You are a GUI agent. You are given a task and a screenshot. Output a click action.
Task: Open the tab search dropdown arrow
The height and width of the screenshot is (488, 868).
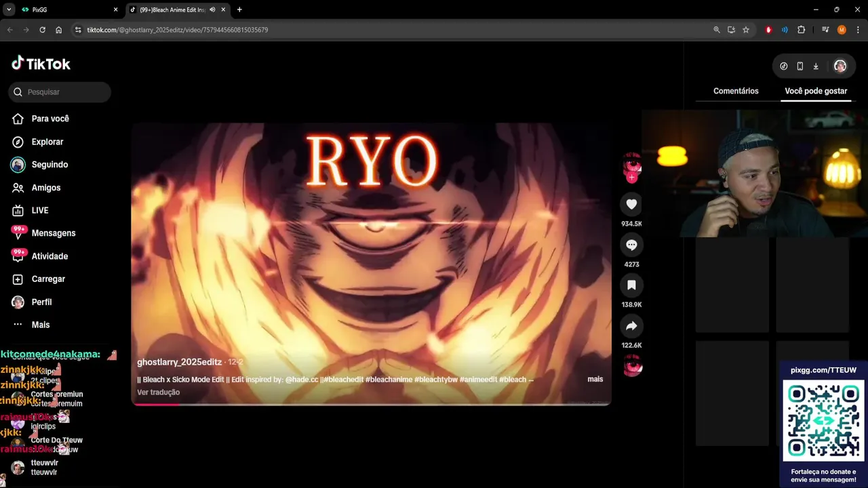pos(9,9)
